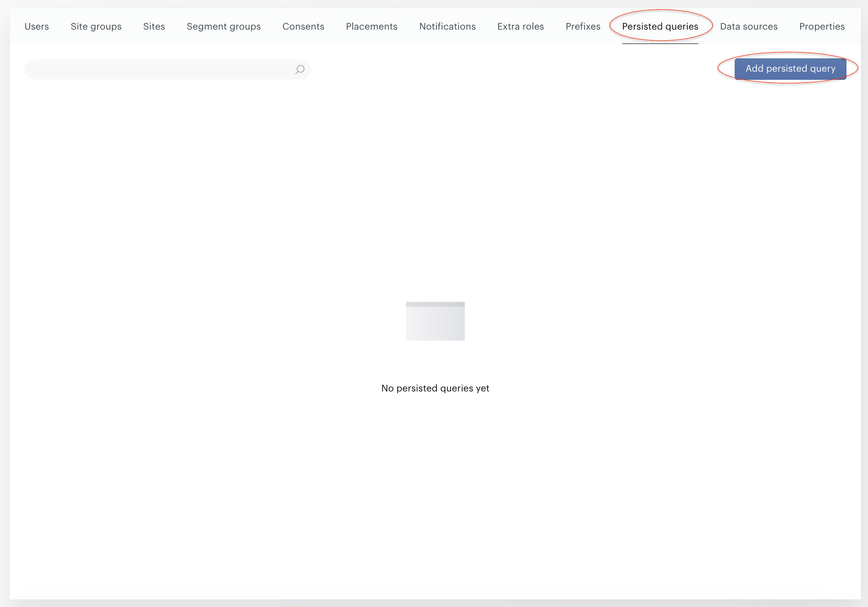Open the Consents tab
Image resolution: width=868 pixels, height=607 pixels.
(x=304, y=27)
